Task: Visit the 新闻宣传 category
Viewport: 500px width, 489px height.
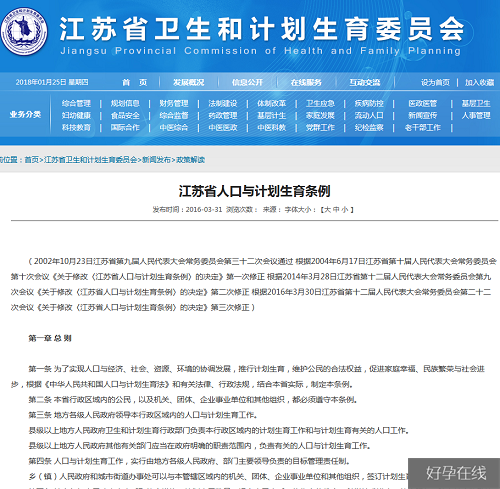Action: point(423,116)
